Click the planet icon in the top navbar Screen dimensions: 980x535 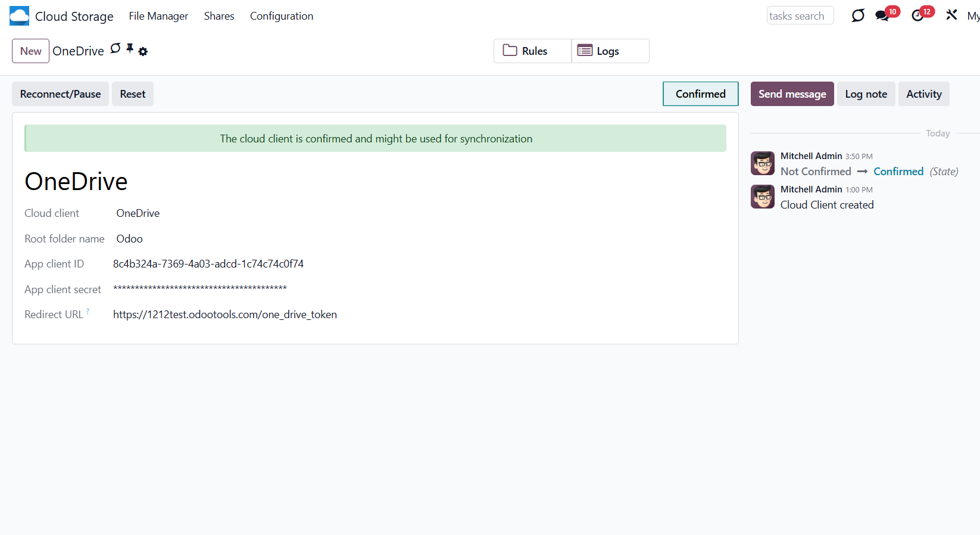point(857,15)
